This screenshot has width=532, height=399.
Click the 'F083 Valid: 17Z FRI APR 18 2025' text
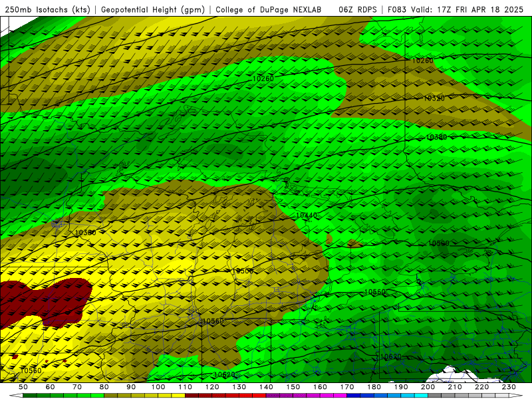pos(456,10)
